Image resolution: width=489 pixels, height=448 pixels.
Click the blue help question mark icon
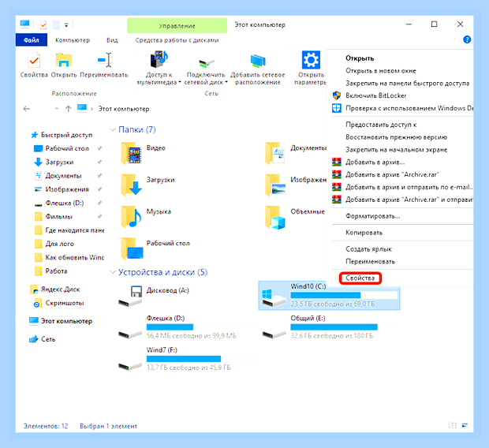tap(467, 39)
